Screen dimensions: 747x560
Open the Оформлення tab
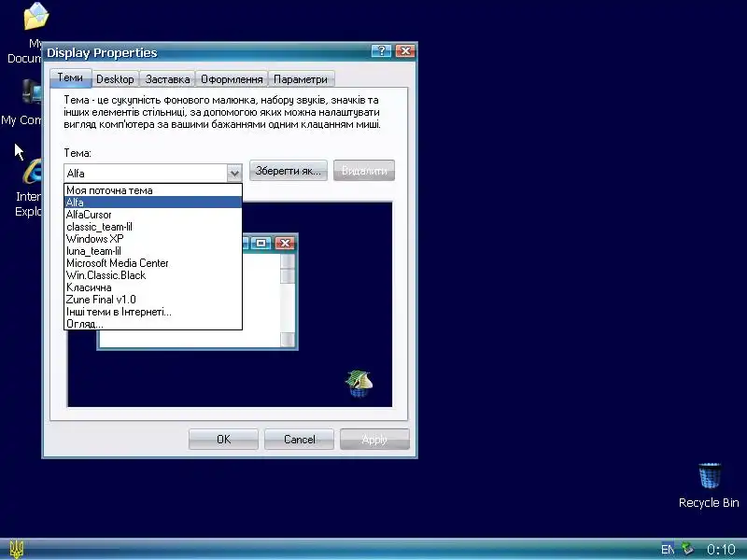[232, 79]
